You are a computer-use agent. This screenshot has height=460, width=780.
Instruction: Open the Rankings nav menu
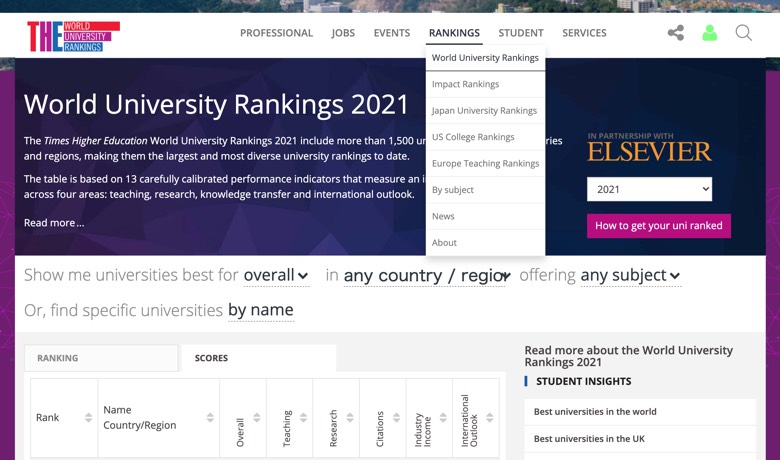pyautogui.click(x=454, y=33)
